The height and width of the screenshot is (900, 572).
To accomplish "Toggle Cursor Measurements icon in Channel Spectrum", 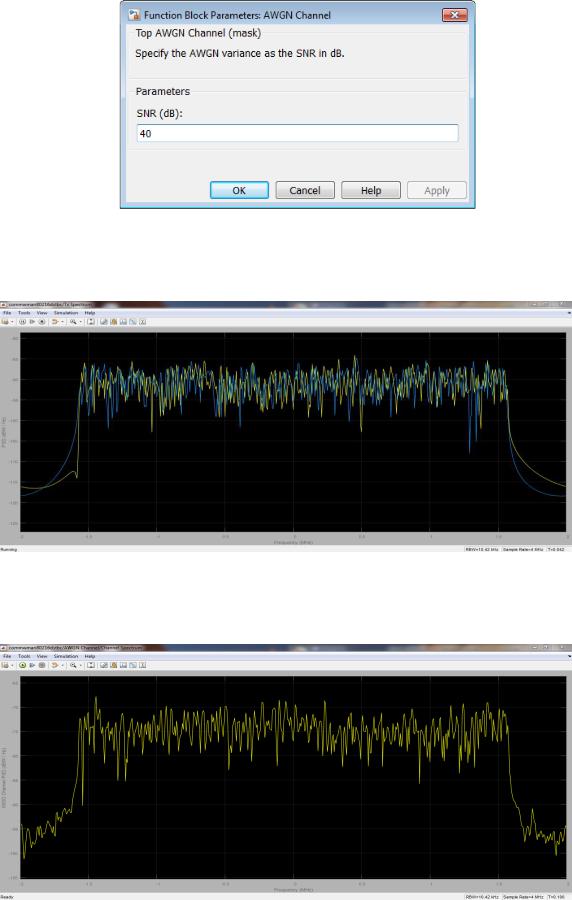I will (114, 665).
